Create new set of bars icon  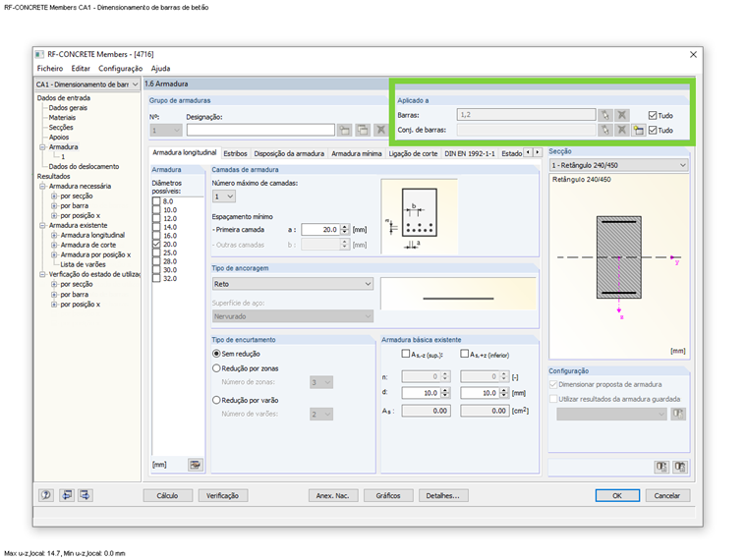pyautogui.click(x=638, y=130)
